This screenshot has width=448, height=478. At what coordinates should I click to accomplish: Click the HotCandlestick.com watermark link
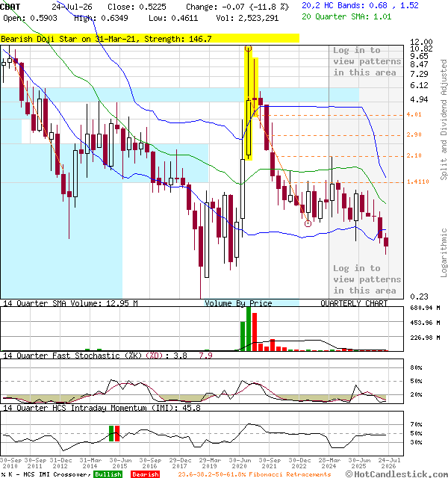396,474
